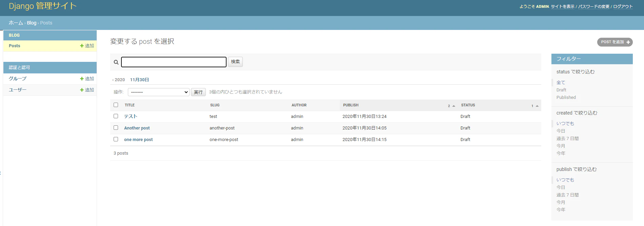Filter publish by 今月
This screenshot has width=644, height=226.
point(561,203)
